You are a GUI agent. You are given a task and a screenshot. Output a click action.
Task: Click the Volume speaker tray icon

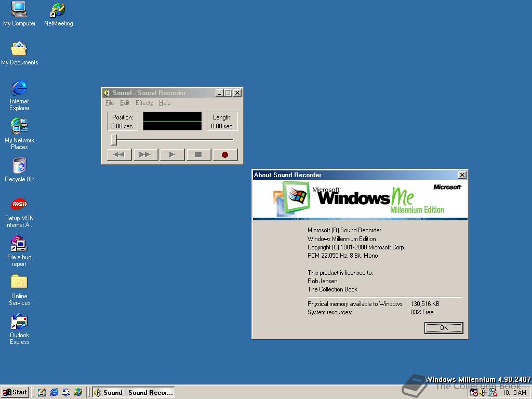(x=483, y=393)
